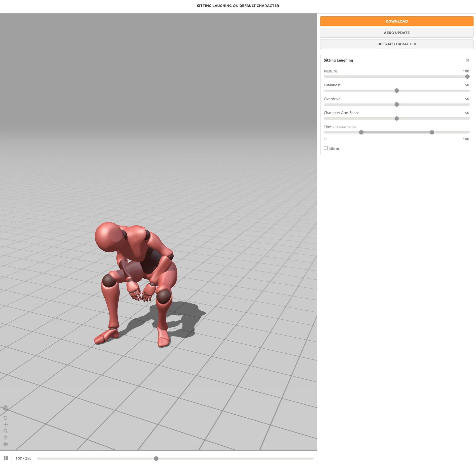Click the Funniness value 50
Viewport: 476px width, 464px height.
(x=467, y=85)
